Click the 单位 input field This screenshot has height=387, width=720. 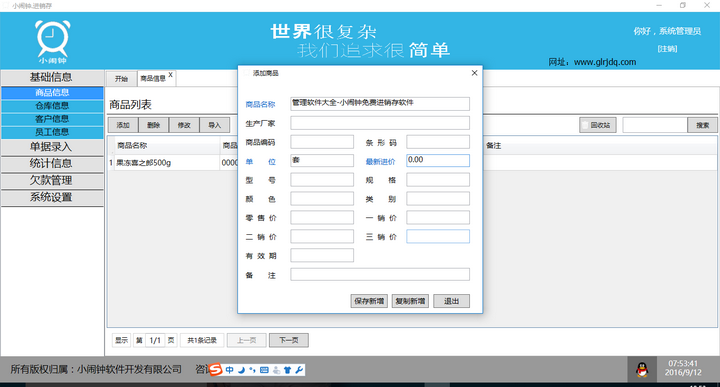pyautogui.click(x=322, y=161)
